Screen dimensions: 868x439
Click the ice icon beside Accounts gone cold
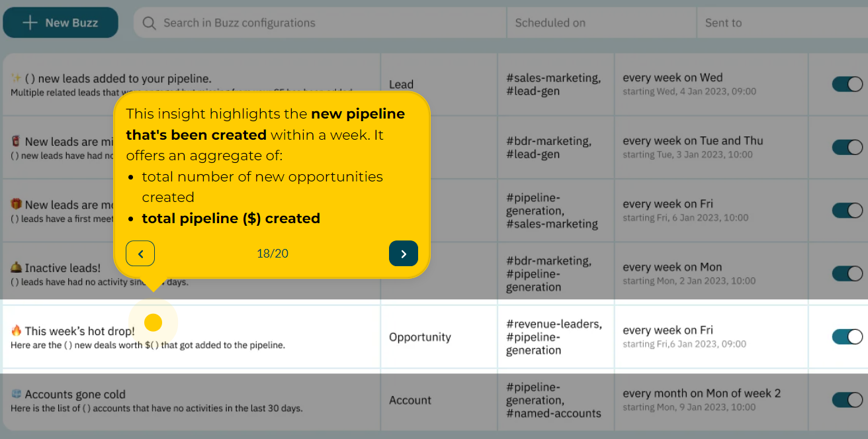16,394
